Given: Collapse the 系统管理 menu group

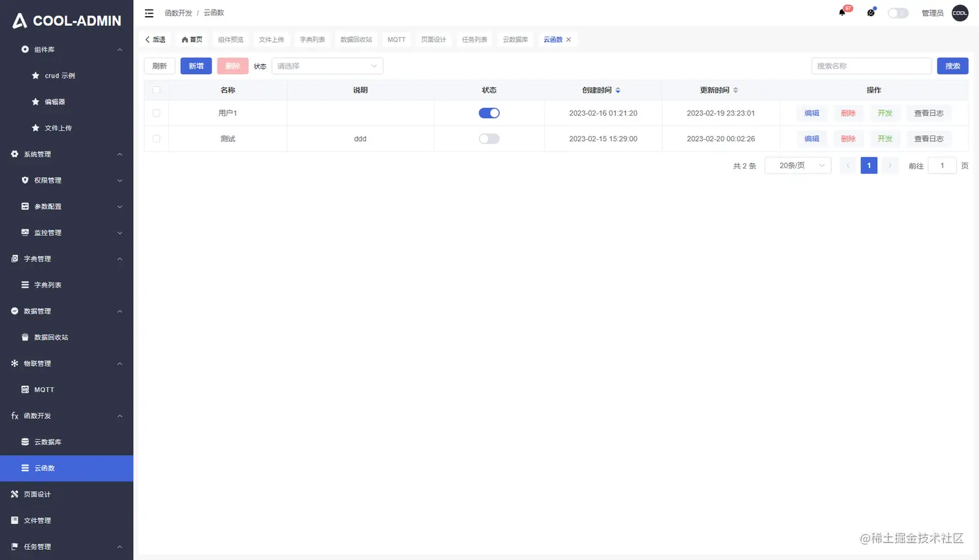Looking at the screenshot, I should tap(120, 154).
